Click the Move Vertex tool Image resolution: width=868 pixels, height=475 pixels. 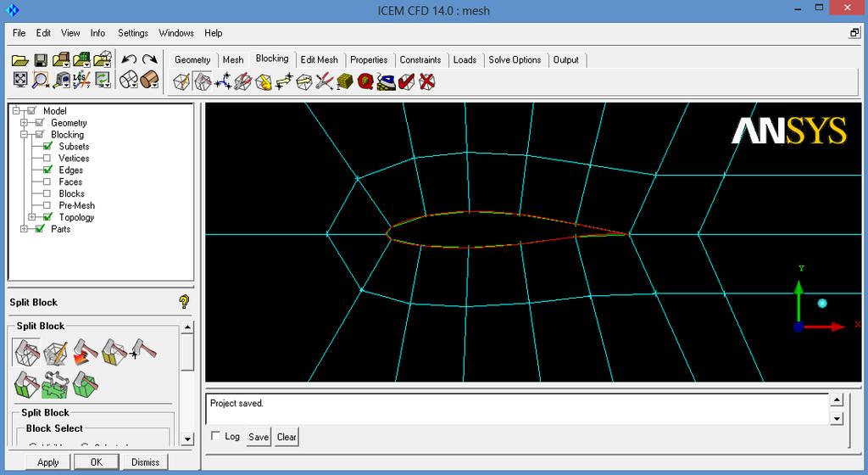coord(284,82)
